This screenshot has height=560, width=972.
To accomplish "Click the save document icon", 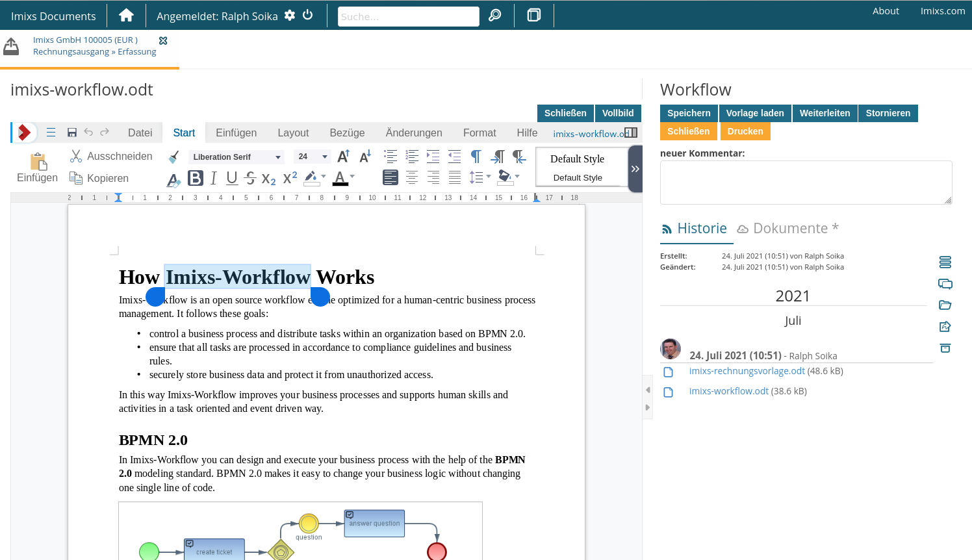I will click(x=72, y=132).
